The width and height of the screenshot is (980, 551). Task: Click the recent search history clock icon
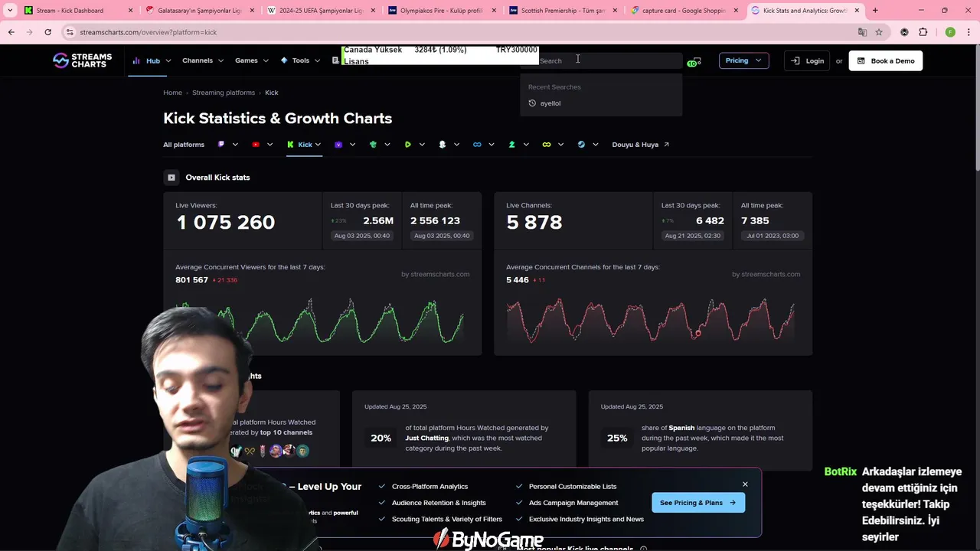532,103
